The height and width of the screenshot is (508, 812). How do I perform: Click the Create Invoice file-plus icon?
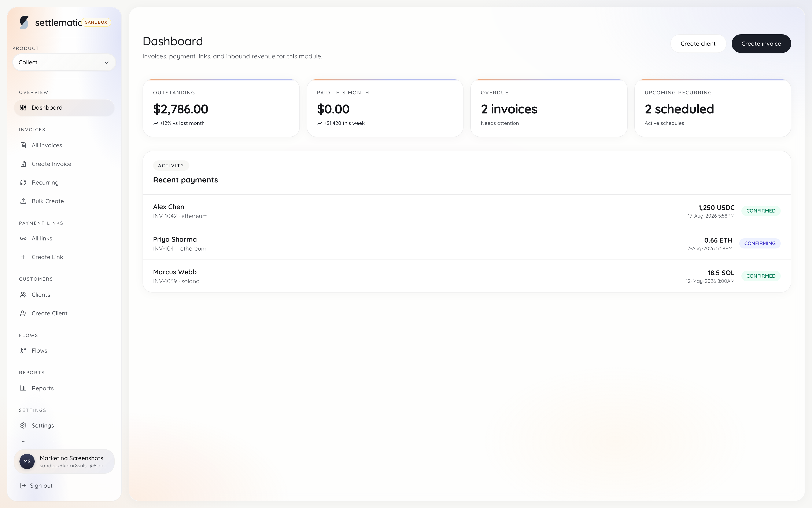point(23,164)
